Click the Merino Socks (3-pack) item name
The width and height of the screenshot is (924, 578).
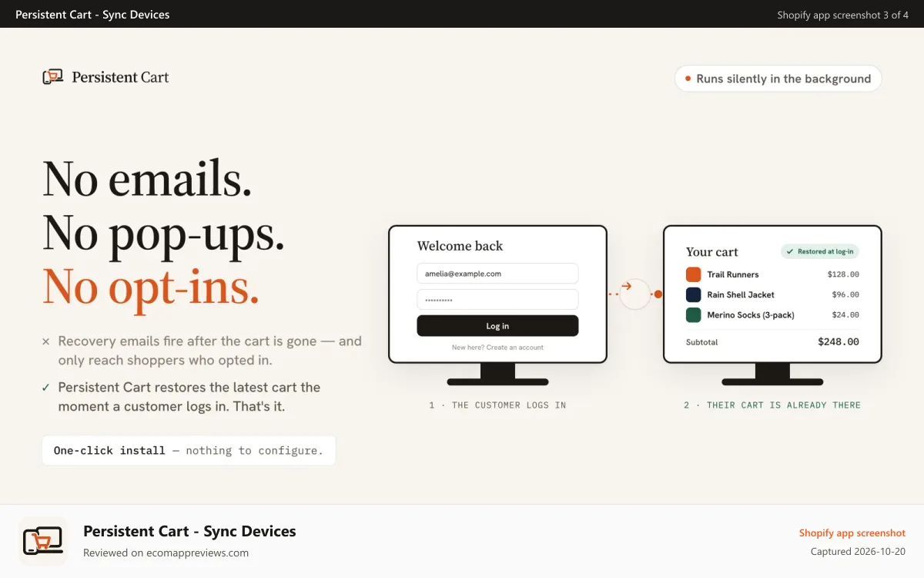[751, 314]
